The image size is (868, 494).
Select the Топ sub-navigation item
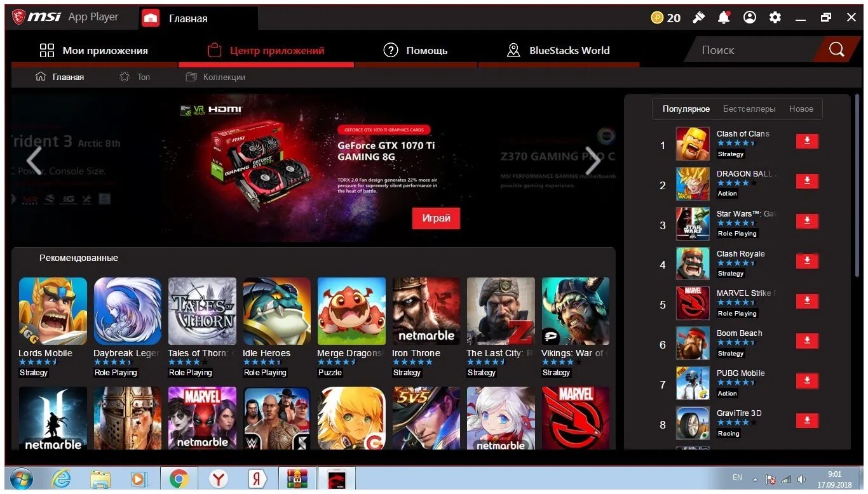point(135,77)
